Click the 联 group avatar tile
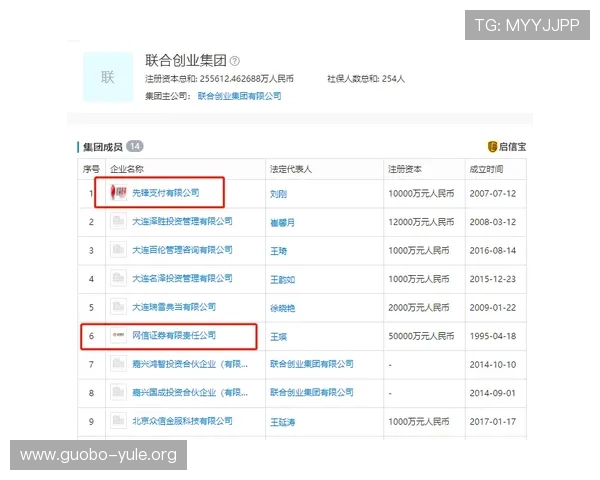The height and width of the screenshot is (480, 600). tap(108, 77)
